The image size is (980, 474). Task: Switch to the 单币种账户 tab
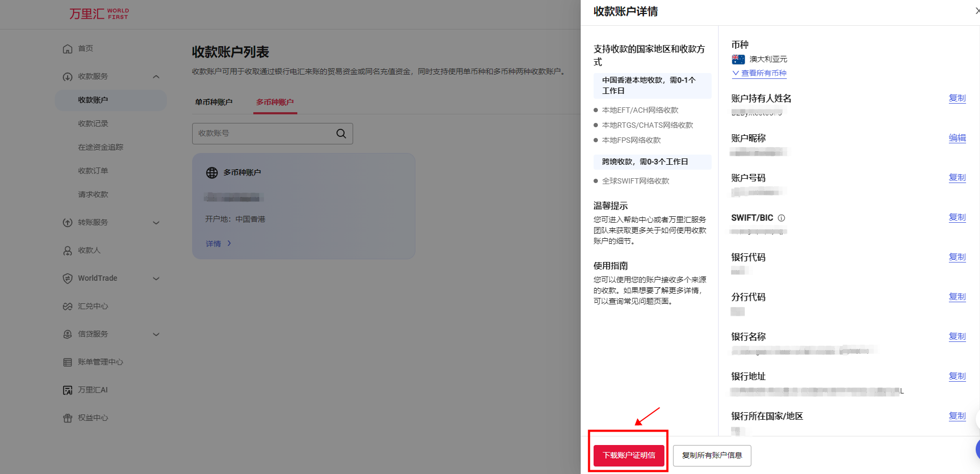click(x=214, y=102)
